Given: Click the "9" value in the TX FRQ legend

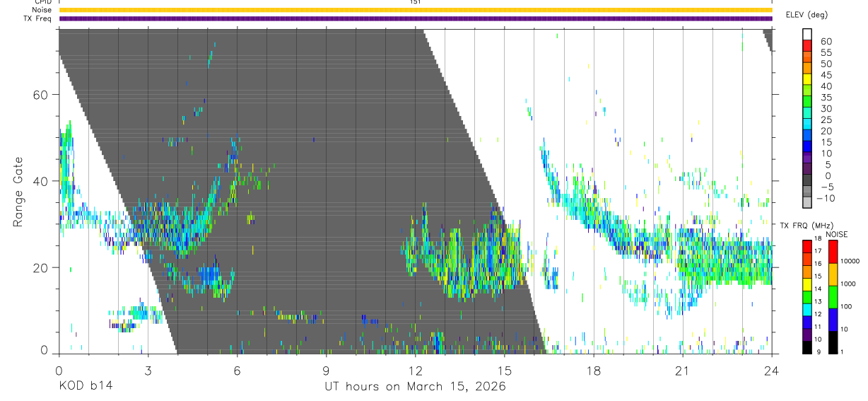Looking at the screenshot, I should click(819, 352).
